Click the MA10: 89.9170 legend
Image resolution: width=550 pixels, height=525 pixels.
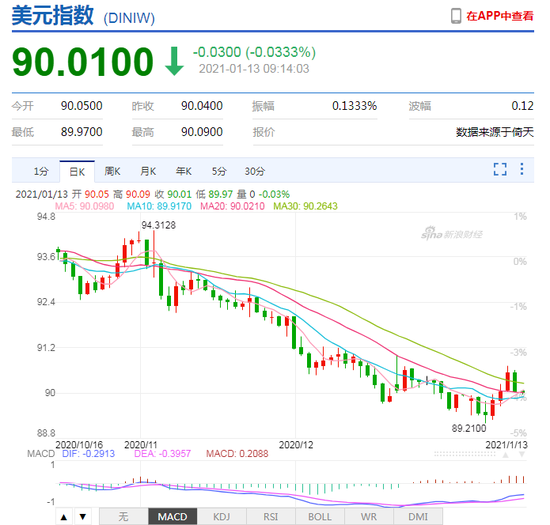pos(159,206)
